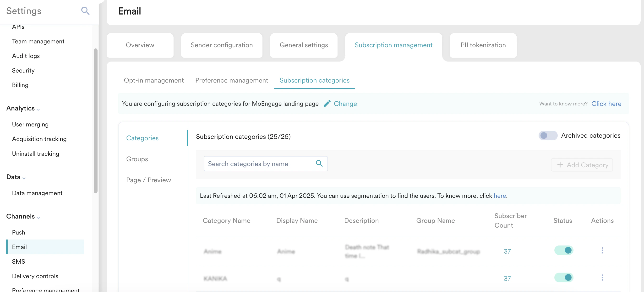Collapse the Data section chevron
The height and width of the screenshot is (292, 644).
[24, 178]
